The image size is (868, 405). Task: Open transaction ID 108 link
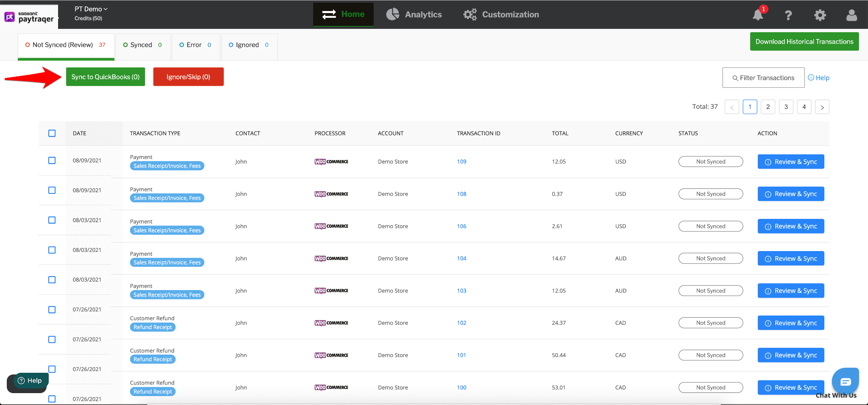click(x=462, y=194)
